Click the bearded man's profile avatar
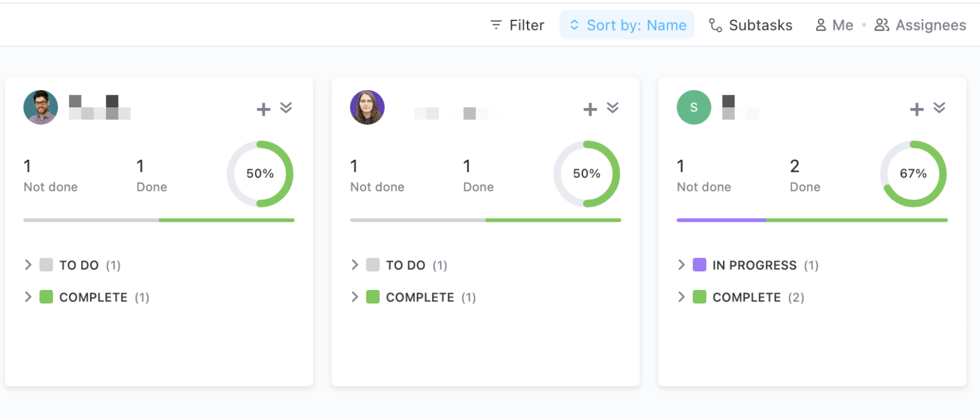This screenshot has height=417, width=980. point(41,107)
